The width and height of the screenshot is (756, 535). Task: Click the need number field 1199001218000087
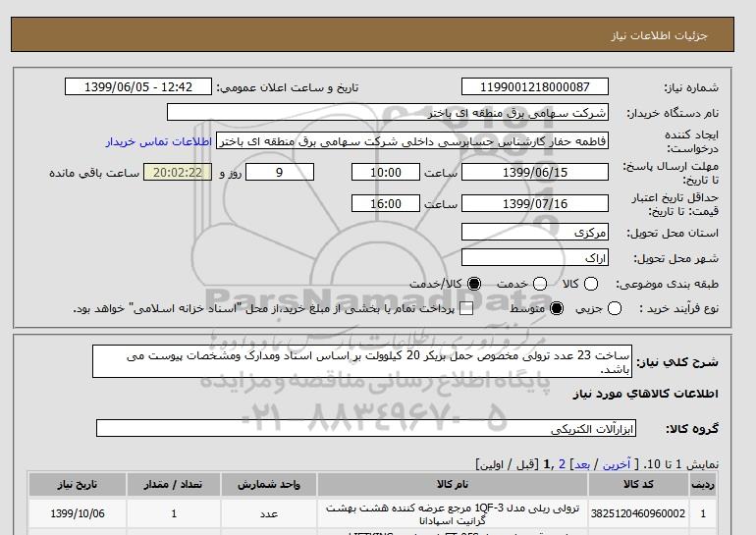click(x=535, y=86)
